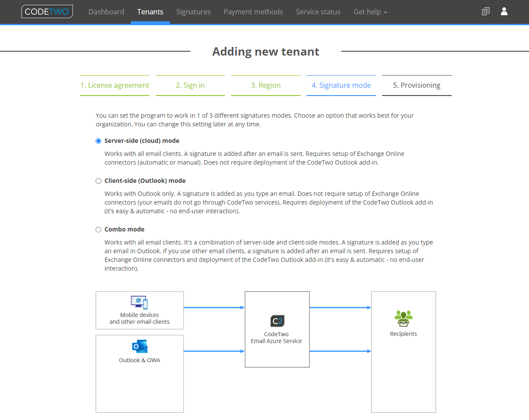Viewport: 529px width, 420px height.
Task: Click the CodeTwo C2 service icon
Action: pyautogui.click(x=277, y=321)
